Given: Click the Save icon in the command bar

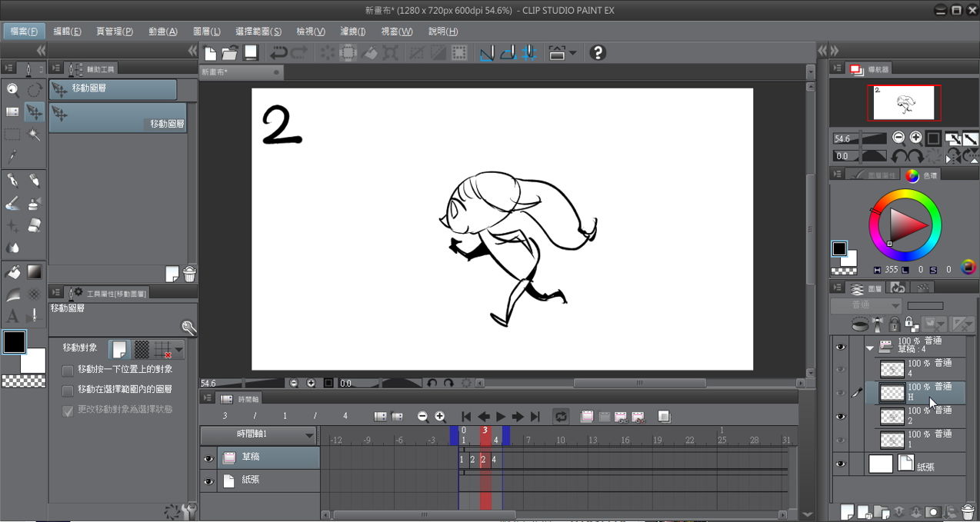Looking at the screenshot, I should (251, 52).
